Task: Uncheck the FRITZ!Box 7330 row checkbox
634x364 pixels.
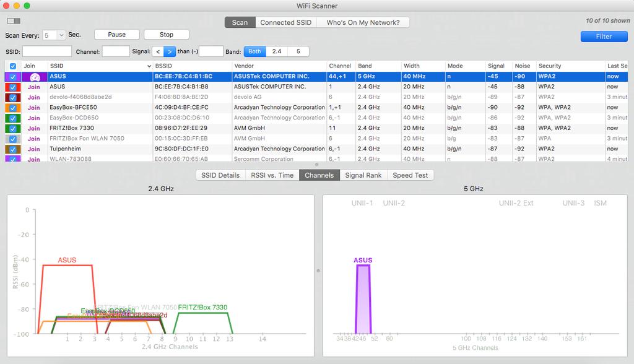Action: (13, 129)
